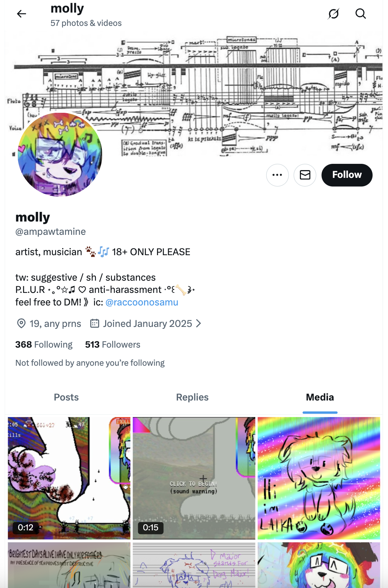Viewport: 388px width, 588px height.
Task: Open the three-dot more options menu
Action: (x=277, y=175)
